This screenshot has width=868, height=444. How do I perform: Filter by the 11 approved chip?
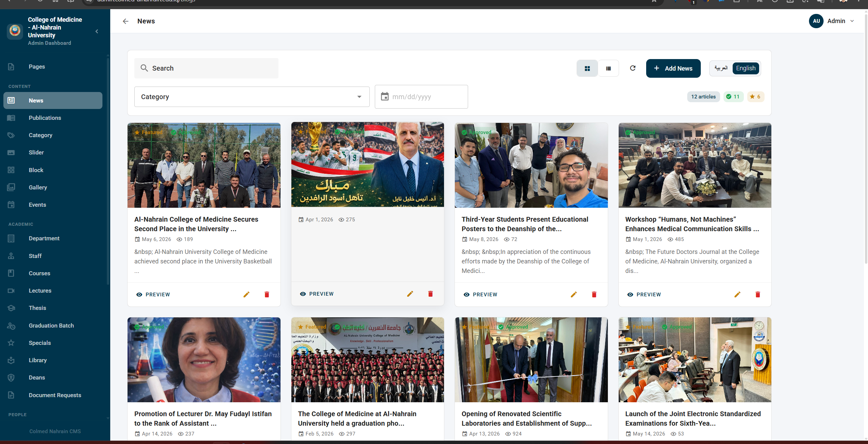[733, 97]
